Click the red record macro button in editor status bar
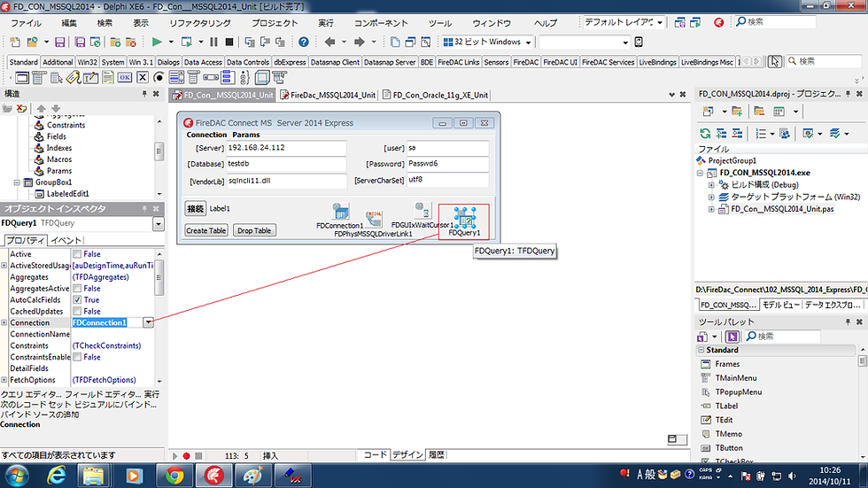This screenshot has width=868, height=488. [x=187, y=456]
